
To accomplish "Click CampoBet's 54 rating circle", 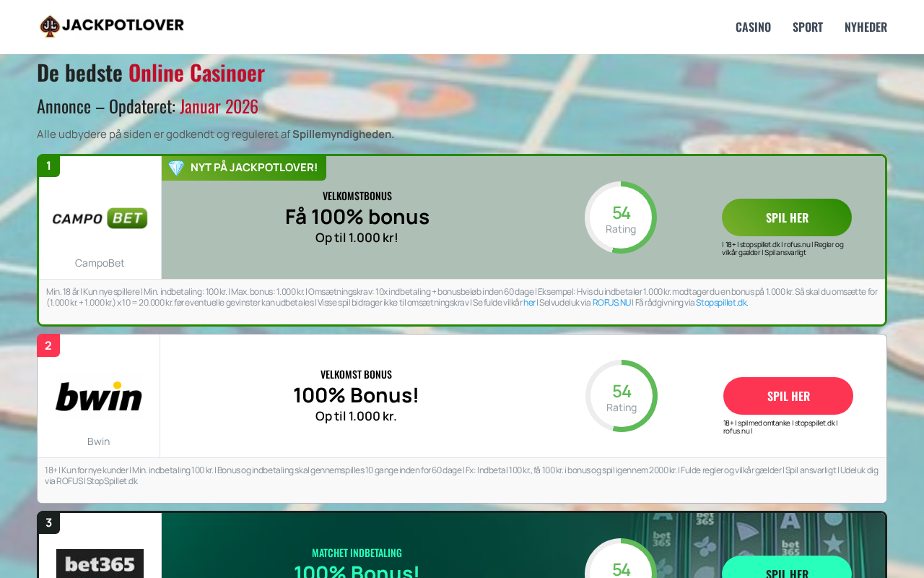I will click(621, 217).
